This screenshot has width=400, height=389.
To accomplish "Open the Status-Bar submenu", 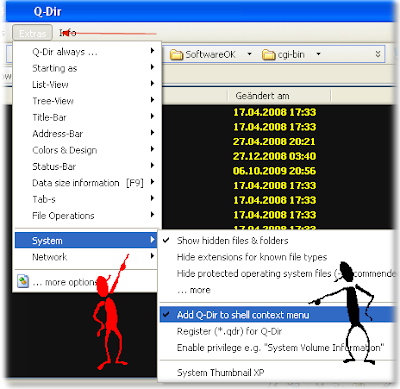I will 88,166.
